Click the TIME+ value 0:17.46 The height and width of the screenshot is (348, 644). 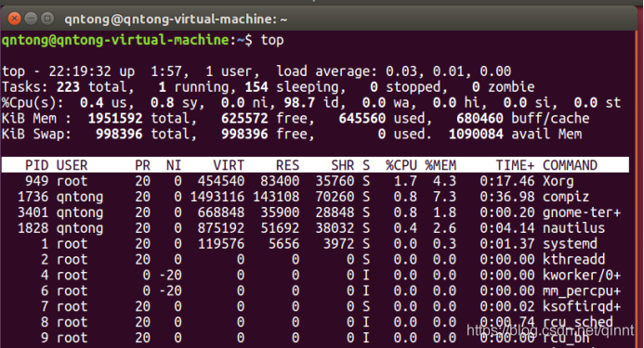507,181
